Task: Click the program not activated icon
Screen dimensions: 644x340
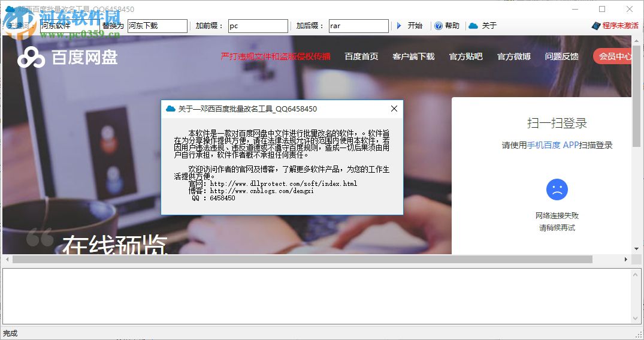Action: pyautogui.click(x=596, y=26)
